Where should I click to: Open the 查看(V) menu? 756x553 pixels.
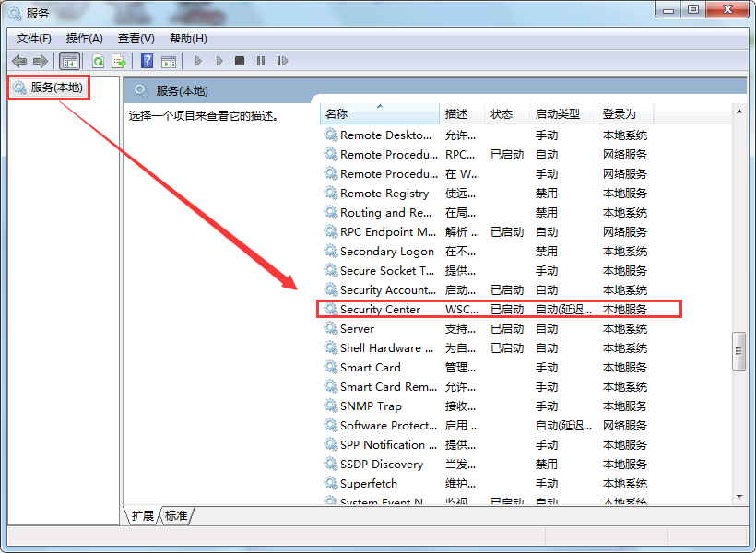(x=136, y=39)
